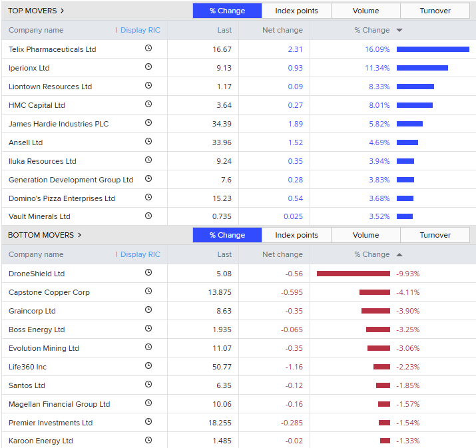Click clock icon next to Iperionx Ltd
Screen dimensions: 476x448
coord(148,67)
